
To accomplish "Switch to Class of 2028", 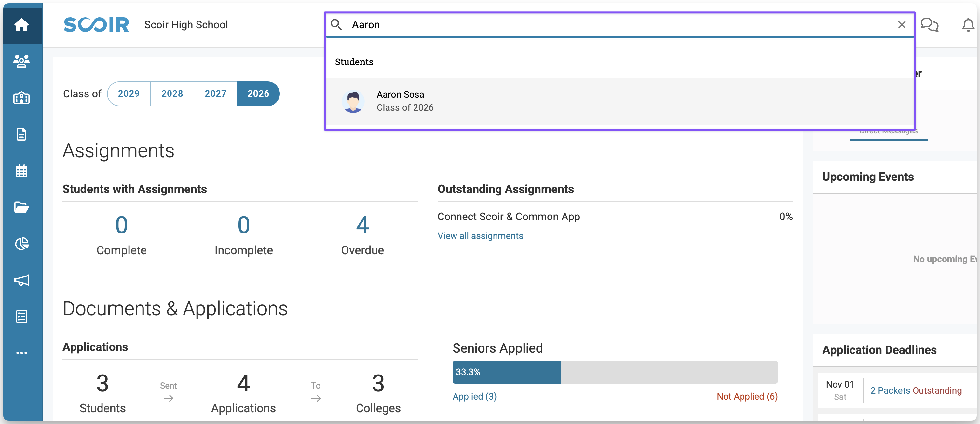I will click(x=172, y=94).
